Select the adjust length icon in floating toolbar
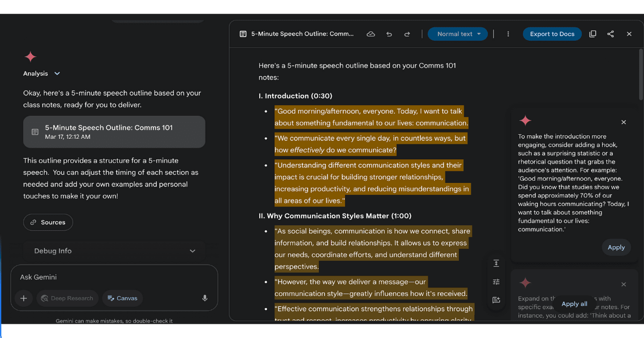The width and height of the screenshot is (644, 338). tap(496, 263)
